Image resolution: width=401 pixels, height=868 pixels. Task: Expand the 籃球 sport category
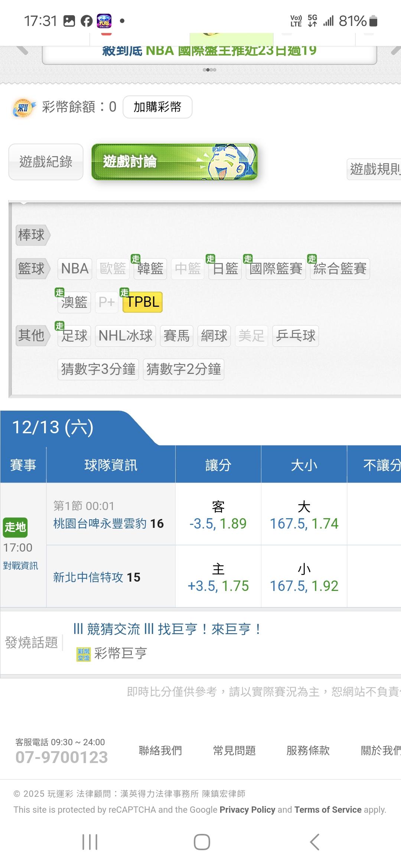(x=32, y=269)
